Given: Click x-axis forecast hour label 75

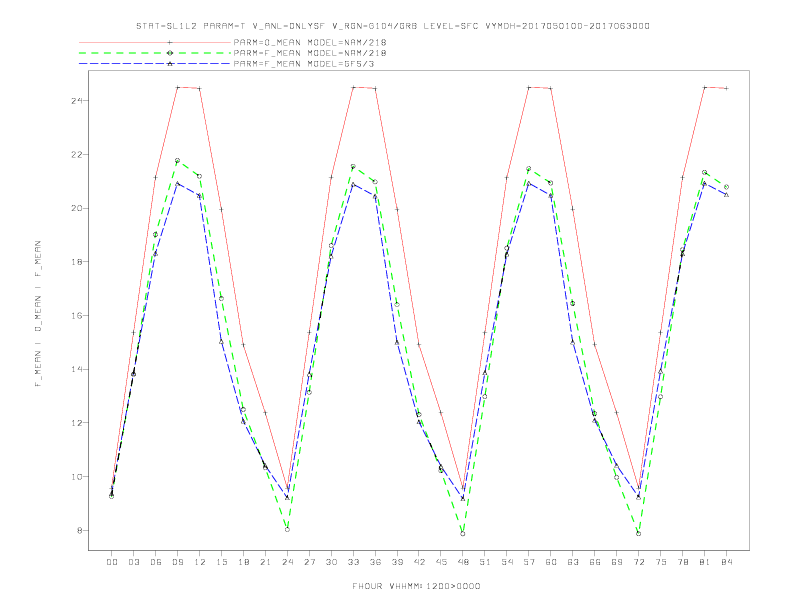Looking at the screenshot, I should tap(661, 562).
